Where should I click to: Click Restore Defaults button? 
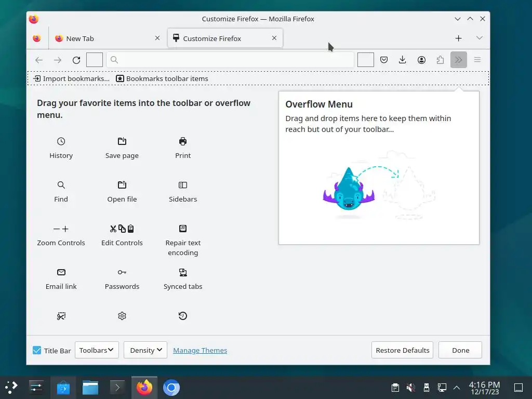(403, 350)
